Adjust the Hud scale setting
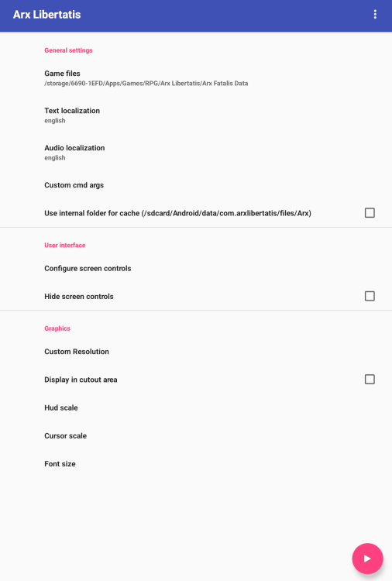Image resolution: width=392 pixels, height=581 pixels. tap(196, 407)
